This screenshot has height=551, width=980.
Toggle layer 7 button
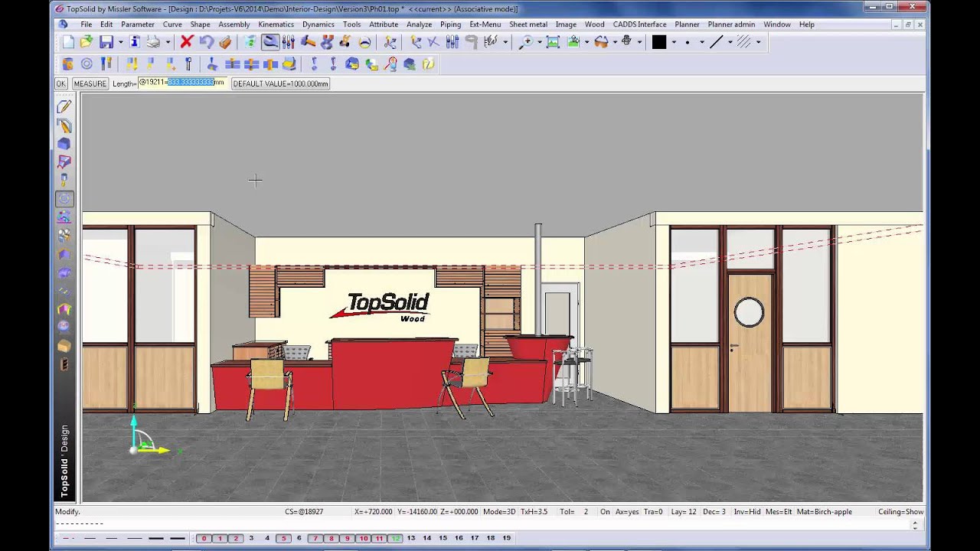(x=315, y=539)
